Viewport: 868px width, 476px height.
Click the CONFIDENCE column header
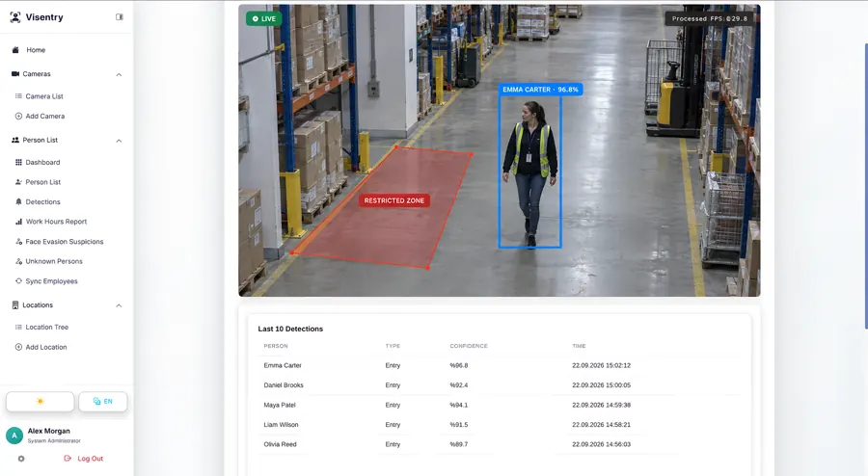[469, 346]
